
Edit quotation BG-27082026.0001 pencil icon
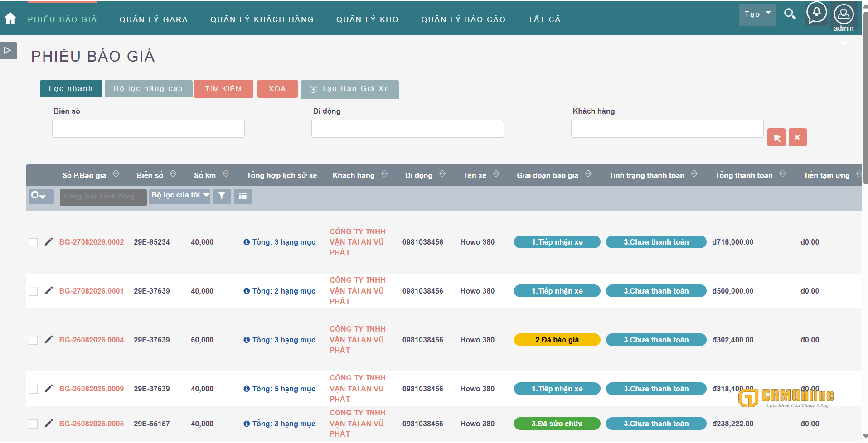tap(48, 291)
